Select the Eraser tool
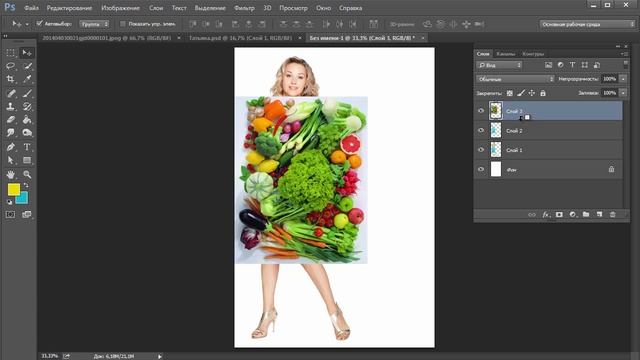This screenshot has width=640, height=360. click(x=11, y=120)
